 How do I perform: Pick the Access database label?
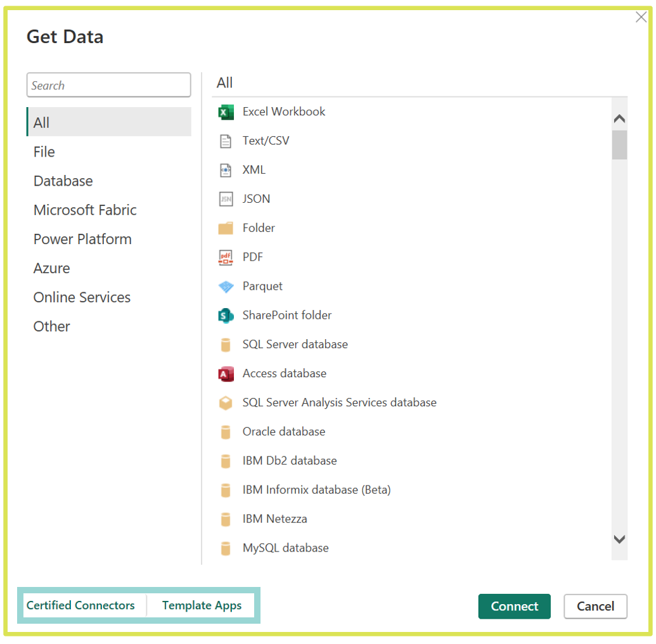(x=285, y=374)
